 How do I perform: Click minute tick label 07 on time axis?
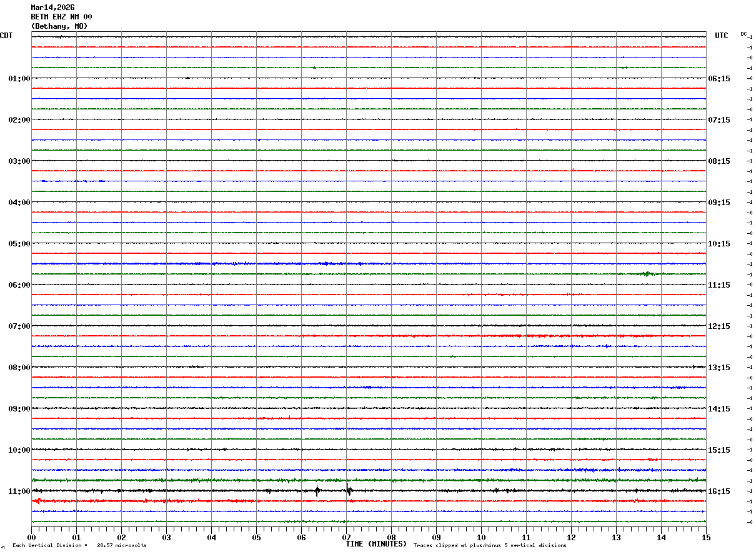tap(346, 537)
